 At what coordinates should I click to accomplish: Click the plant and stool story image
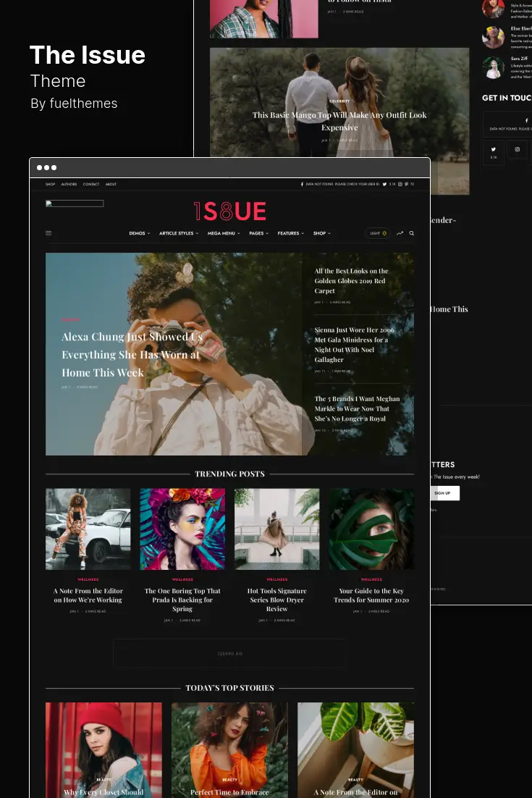[355, 750]
